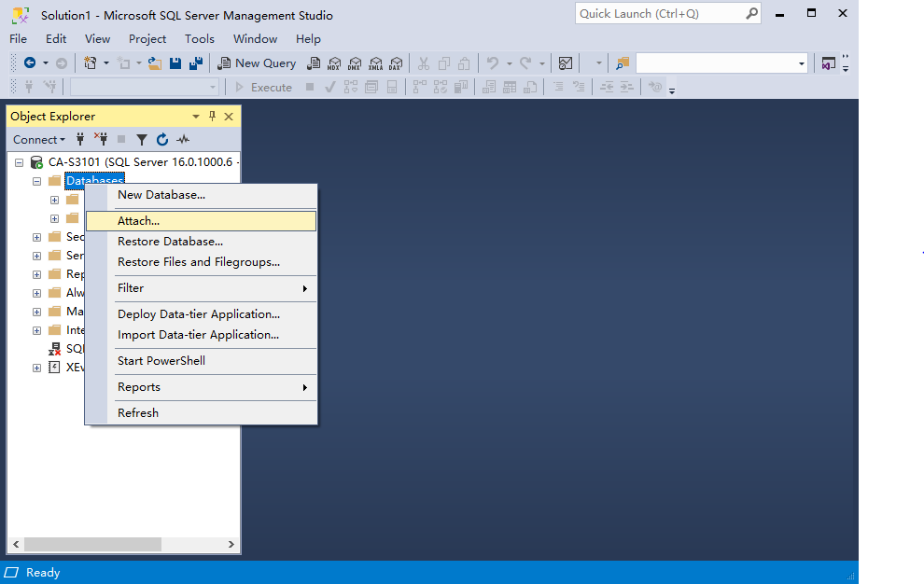Open the Activity Monitor icon in Object Explorer
The image size is (924, 584).
pyautogui.click(x=183, y=140)
